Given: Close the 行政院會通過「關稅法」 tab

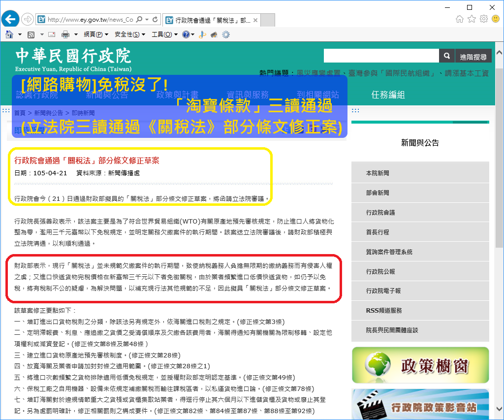Looking at the screenshot, I should click(255, 20).
